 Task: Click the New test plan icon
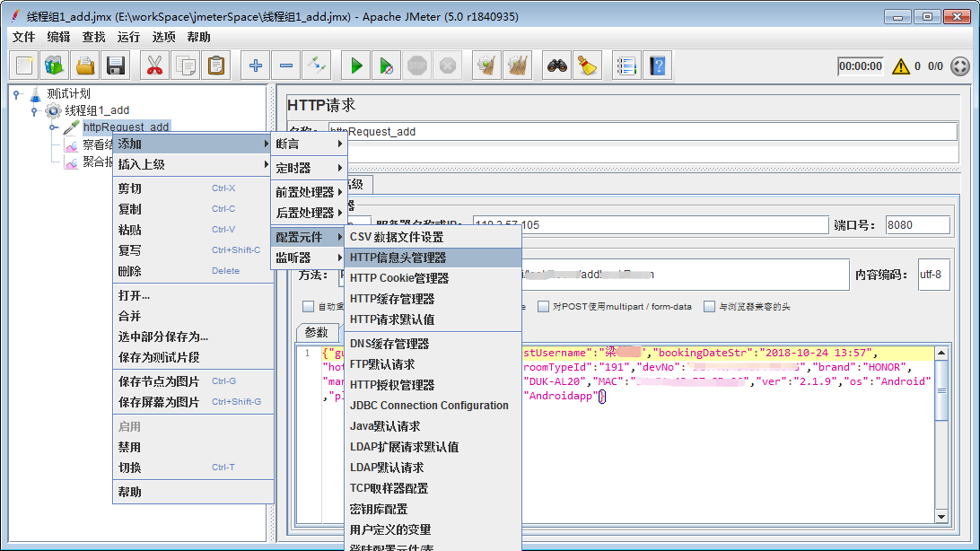click(24, 66)
